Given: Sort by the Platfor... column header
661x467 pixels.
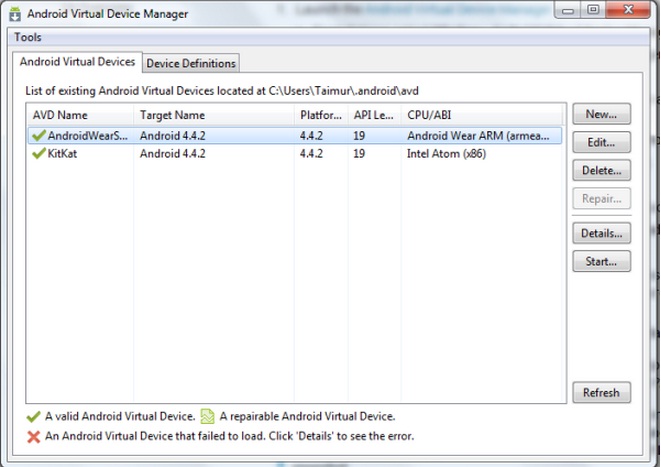Looking at the screenshot, I should point(321,115).
